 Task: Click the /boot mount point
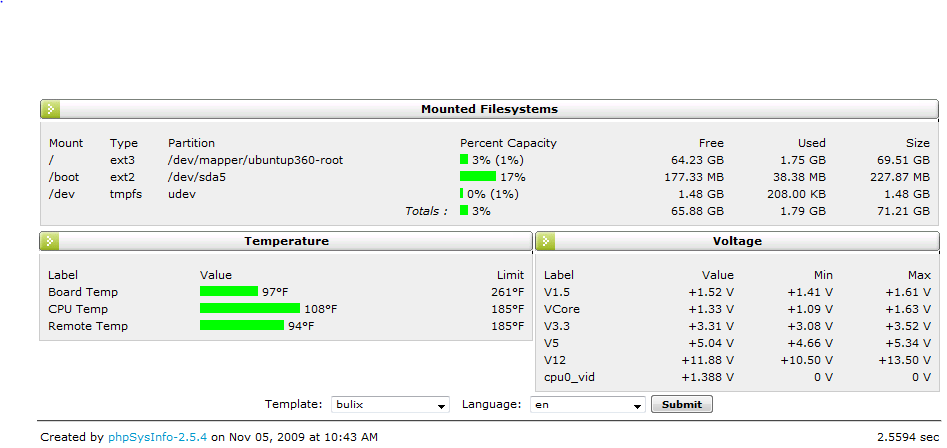point(64,177)
